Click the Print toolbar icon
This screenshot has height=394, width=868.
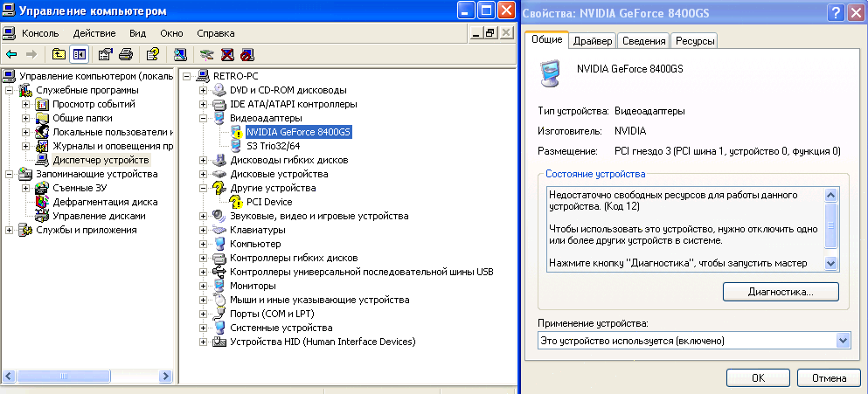click(126, 54)
